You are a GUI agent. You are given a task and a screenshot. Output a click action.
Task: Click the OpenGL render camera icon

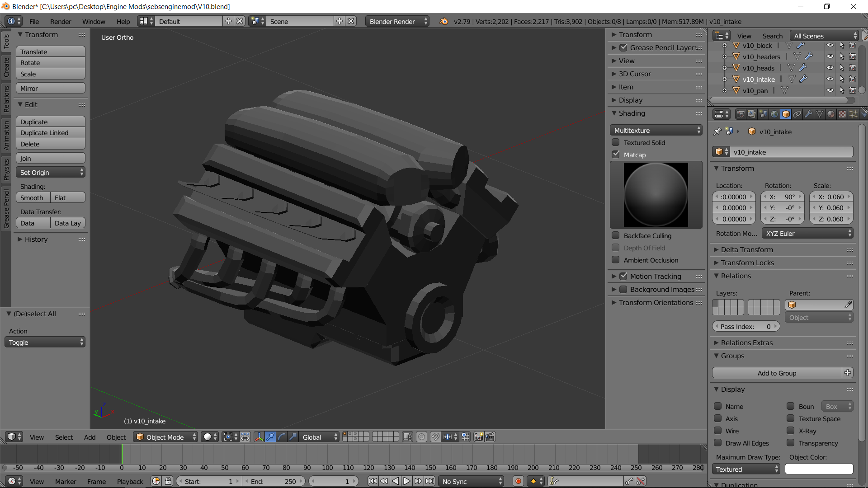[478, 437]
